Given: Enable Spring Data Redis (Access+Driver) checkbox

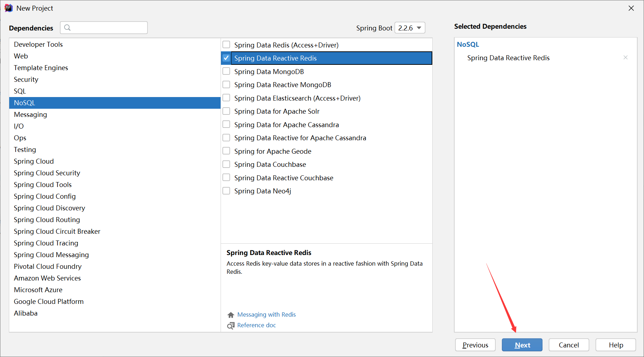Looking at the screenshot, I should point(226,45).
